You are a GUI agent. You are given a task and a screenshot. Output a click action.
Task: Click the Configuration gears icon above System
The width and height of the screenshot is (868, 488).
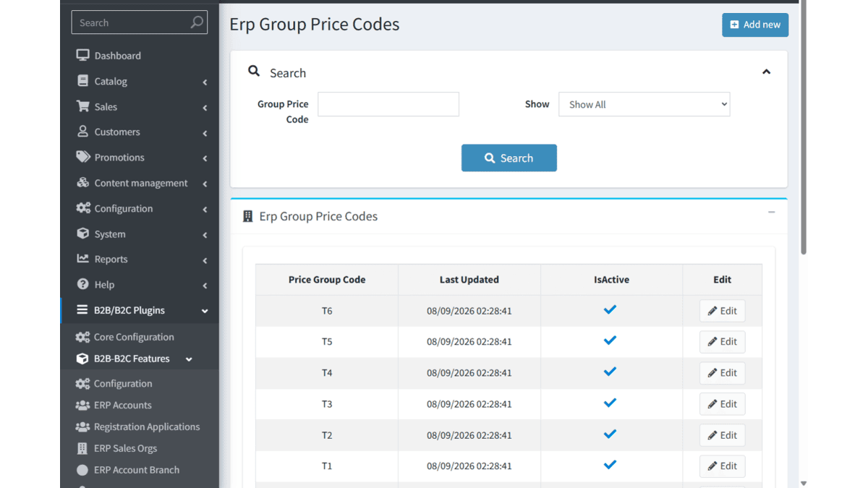[82, 208]
